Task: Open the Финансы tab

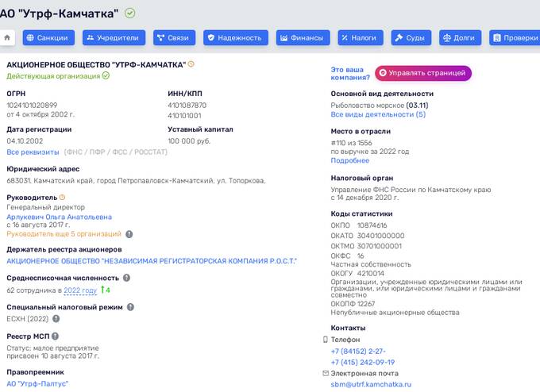Action: tap(303, 38)
